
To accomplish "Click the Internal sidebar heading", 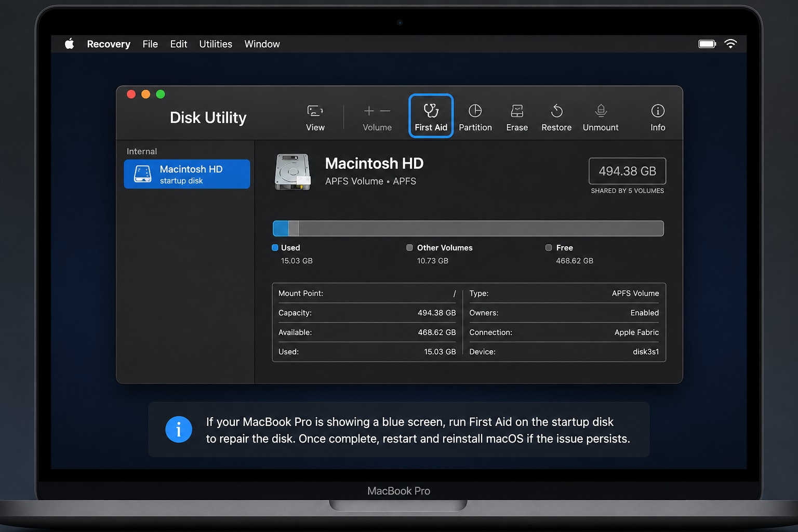I will (142, 151).
